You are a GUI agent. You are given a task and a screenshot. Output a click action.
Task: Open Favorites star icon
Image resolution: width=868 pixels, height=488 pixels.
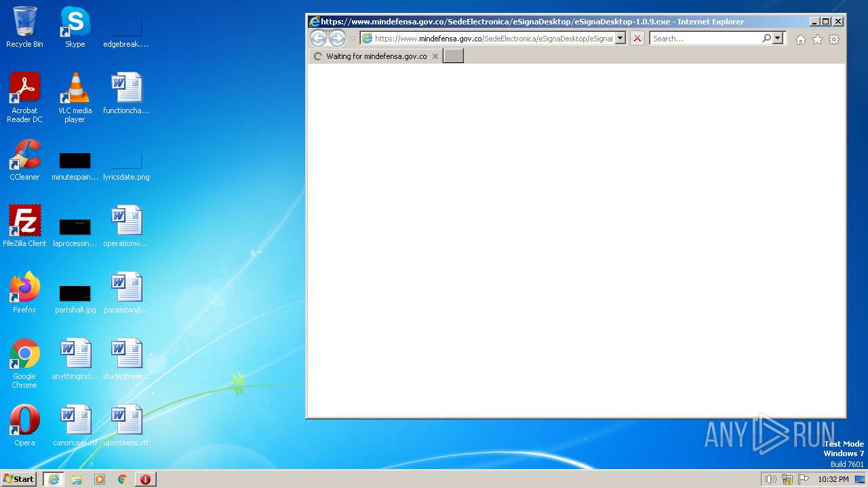(x=817, y=39)
